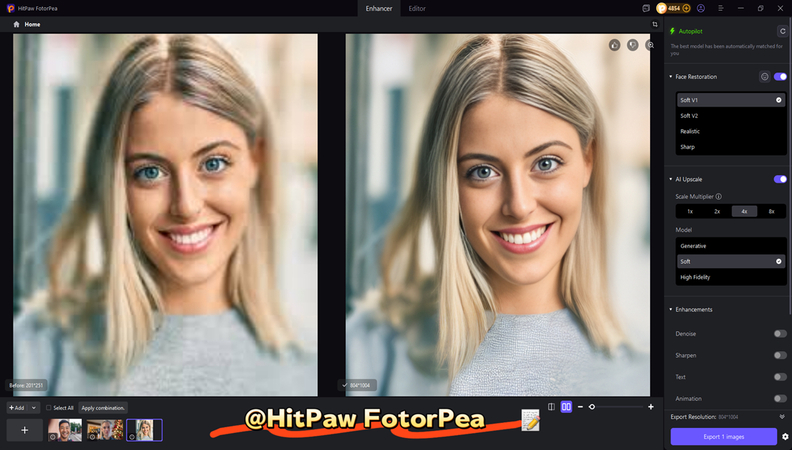Collapse the Face Restoration section
Viewport: 792px width, 450px height.
click(x=671, y=77)
